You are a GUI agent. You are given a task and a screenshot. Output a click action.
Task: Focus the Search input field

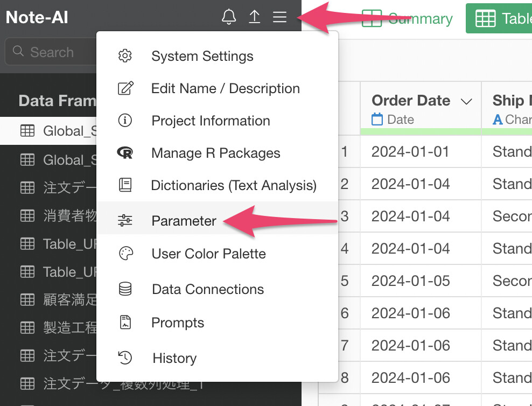[x=51, y=52]
